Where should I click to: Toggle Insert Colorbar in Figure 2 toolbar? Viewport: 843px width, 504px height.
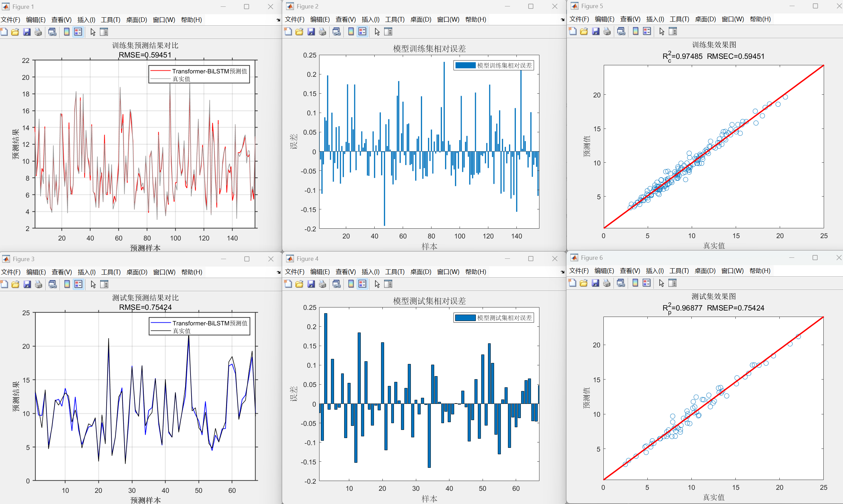pyautogui.click(x=351, y=31)
